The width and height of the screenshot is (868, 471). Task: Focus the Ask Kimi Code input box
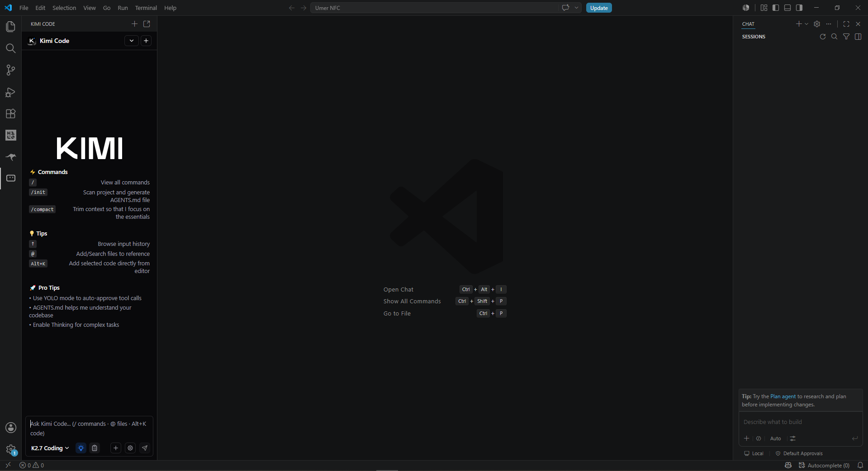click(89, 429)
